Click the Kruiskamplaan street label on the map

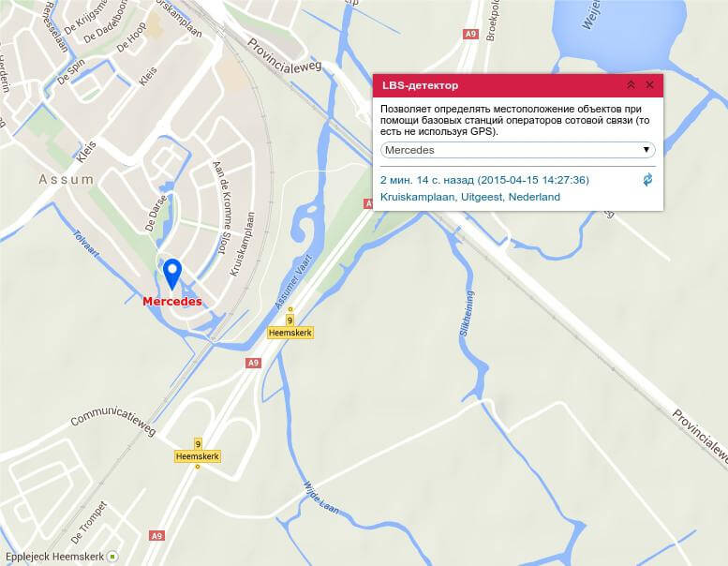[x=243, y=245]
